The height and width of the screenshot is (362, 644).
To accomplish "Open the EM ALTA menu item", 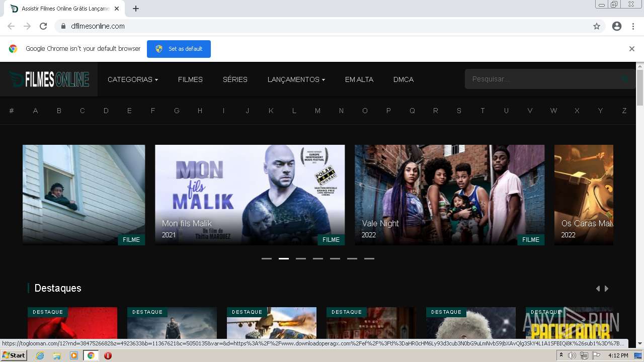I will click(x=359, y=79).
